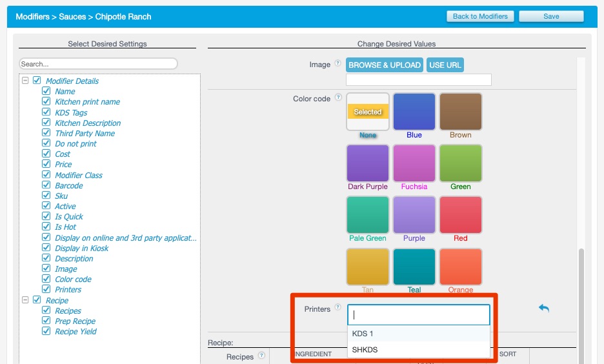Click help icon beside Recipes label
This screenshot has height=364, width=604.
[261, 356]
